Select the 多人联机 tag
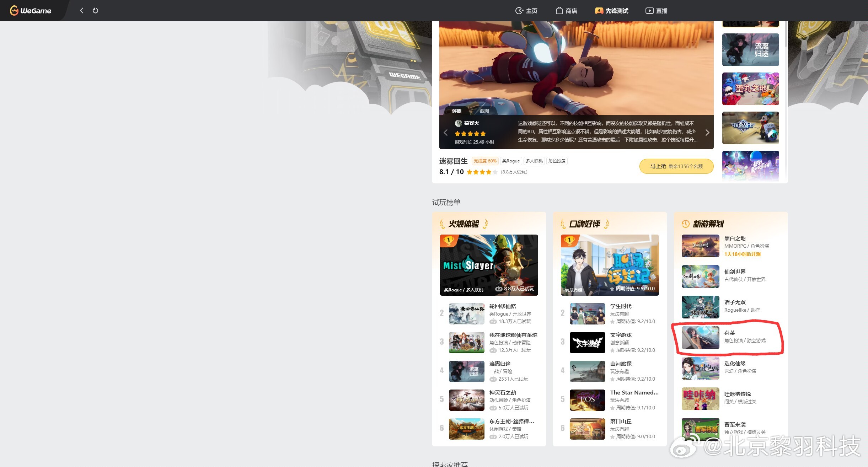Viewport: 868px width, 467px height. coord(534,161)
